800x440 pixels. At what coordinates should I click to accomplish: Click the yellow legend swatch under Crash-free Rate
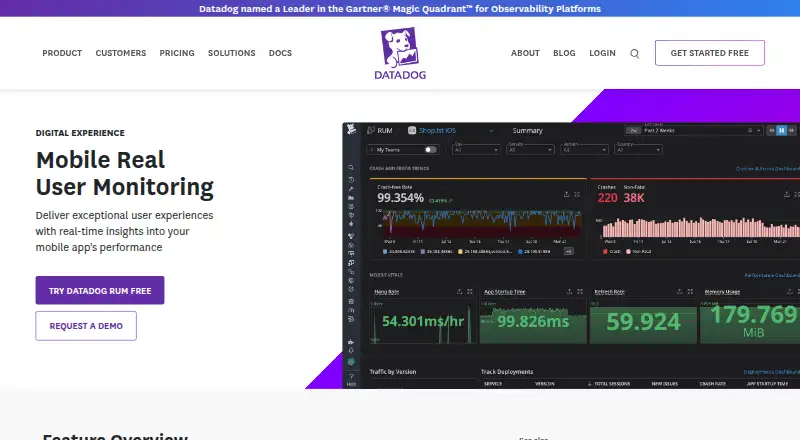pos(460,252)
